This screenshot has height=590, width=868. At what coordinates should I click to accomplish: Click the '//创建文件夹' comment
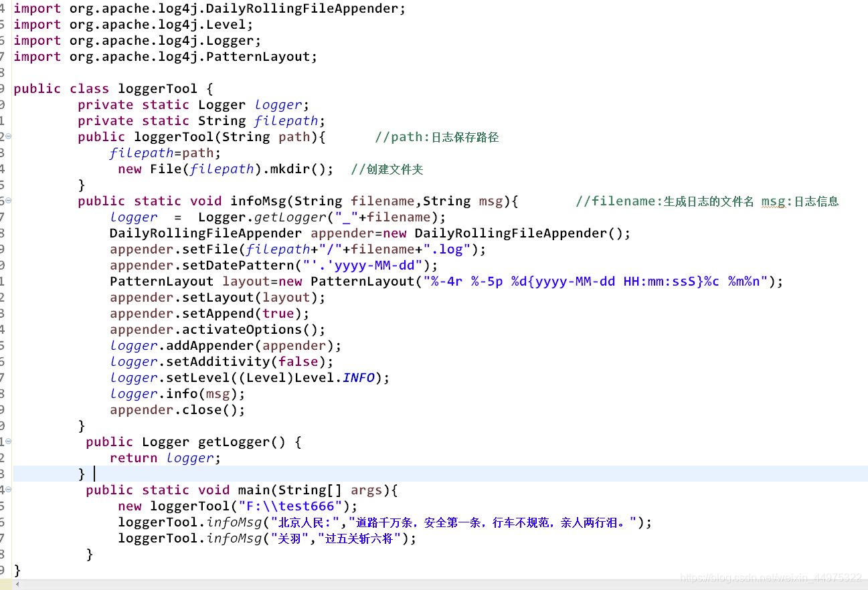point(387,169)
